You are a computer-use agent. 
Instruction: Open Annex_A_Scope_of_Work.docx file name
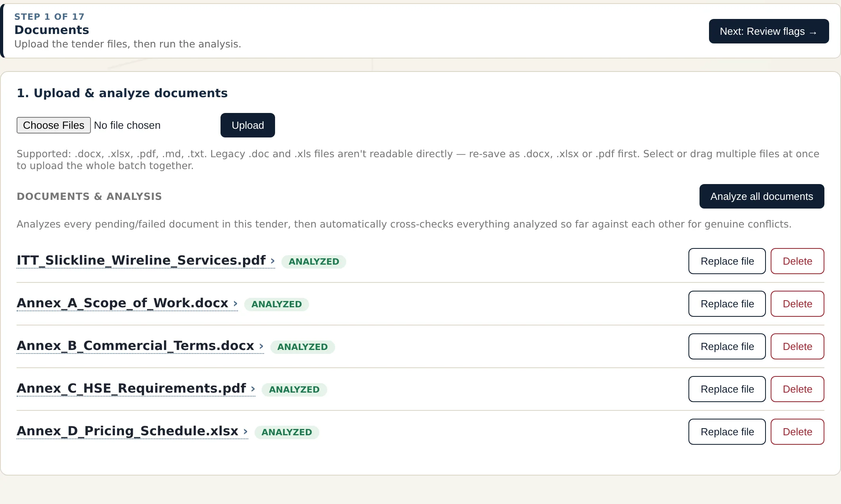123,303
